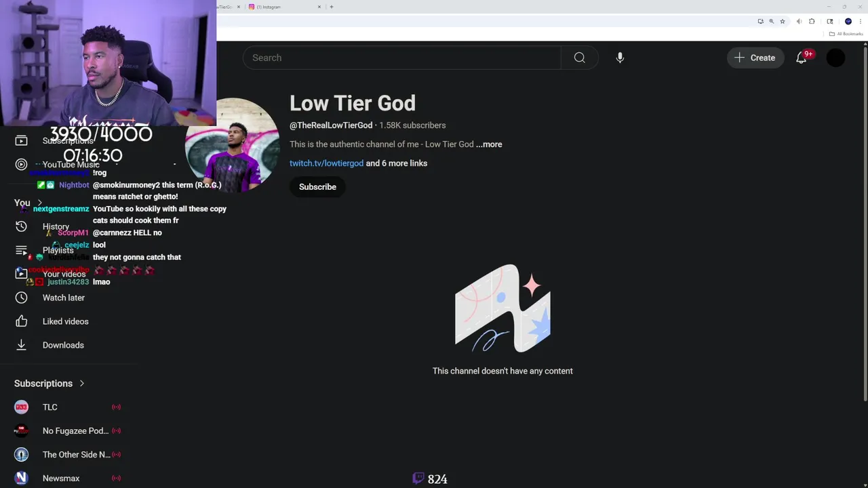Click the zoom magnifier icon in address bar
The height and width of the screenshot is (488, 868).
point(771,22)
